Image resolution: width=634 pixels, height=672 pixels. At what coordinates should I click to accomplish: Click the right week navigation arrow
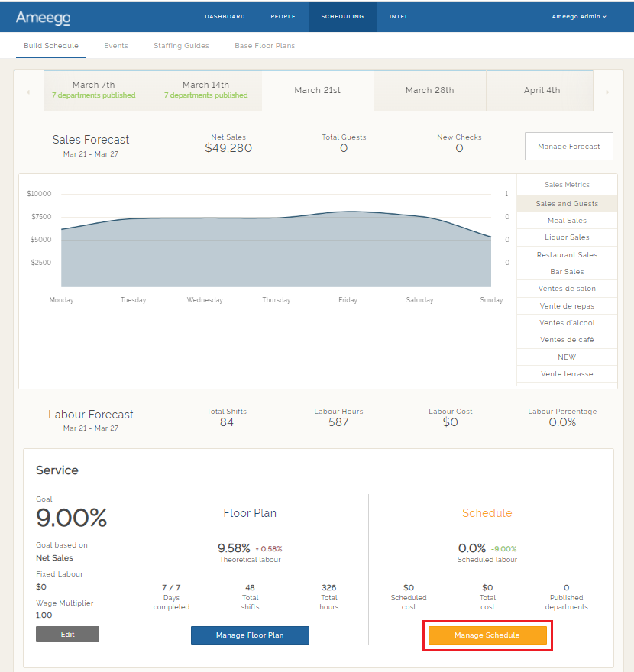[x=607, y=90]
